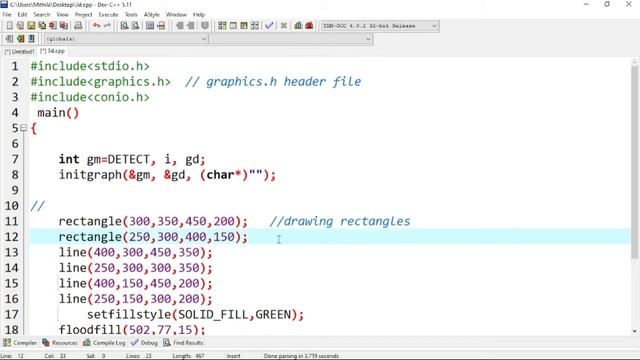
Task: Click the Goto Function icon
Action: [150, 26]
